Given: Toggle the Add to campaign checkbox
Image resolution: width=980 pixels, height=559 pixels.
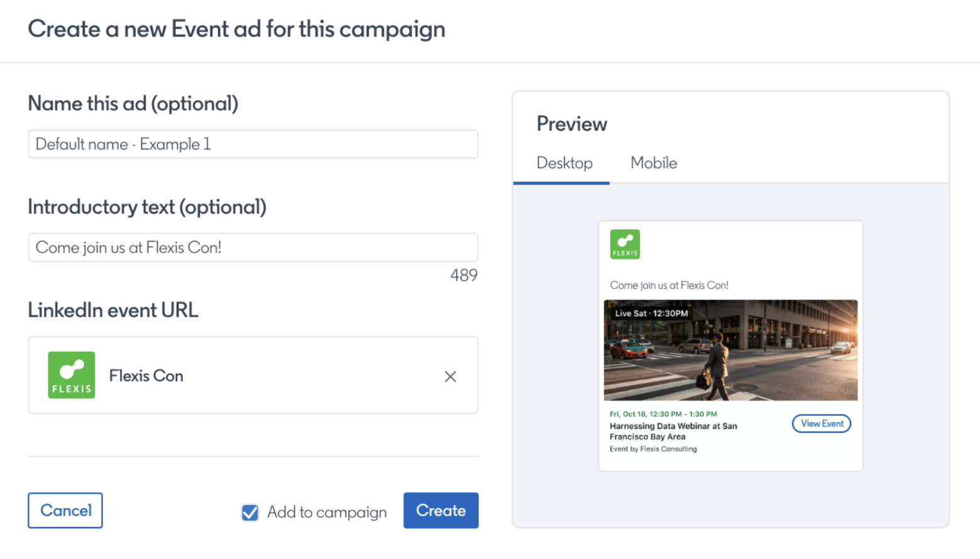Looking at the screenshot, I should pyautogui.click(x=250, y=513).
